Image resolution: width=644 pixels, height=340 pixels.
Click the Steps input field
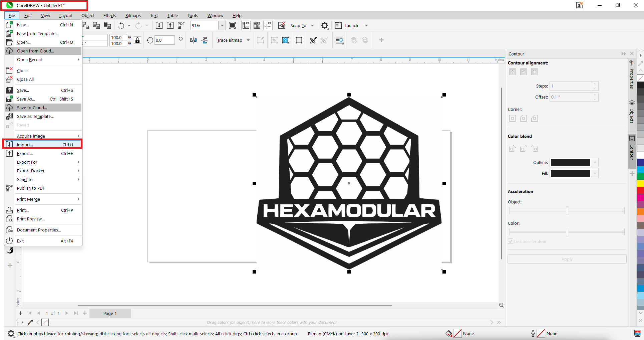coord(571,86)
